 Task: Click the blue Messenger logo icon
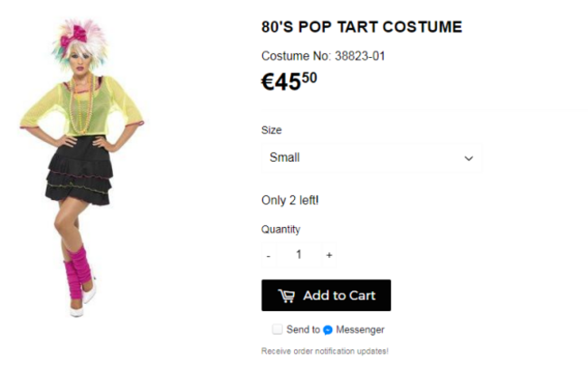point(327,330)
